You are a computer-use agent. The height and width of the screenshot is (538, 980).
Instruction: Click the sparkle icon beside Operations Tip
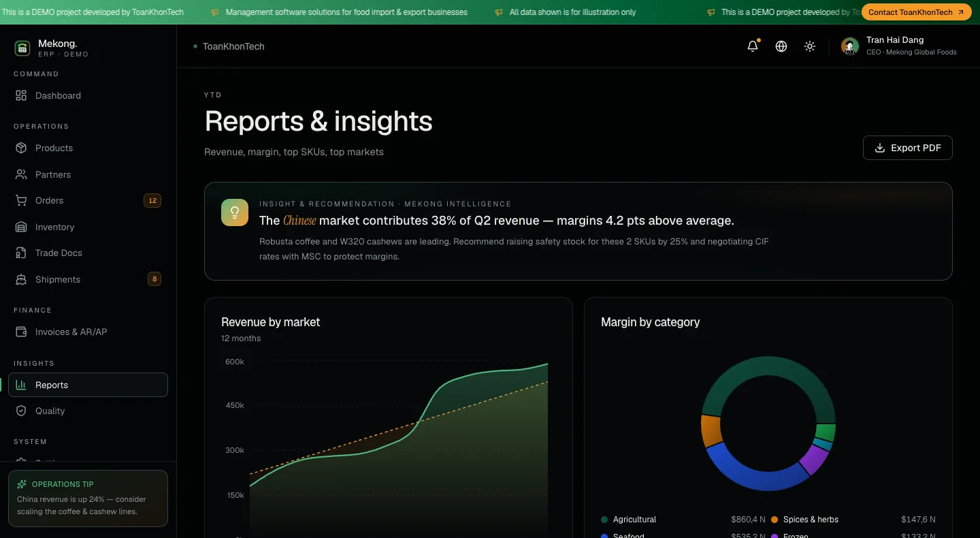coord(22,484)
